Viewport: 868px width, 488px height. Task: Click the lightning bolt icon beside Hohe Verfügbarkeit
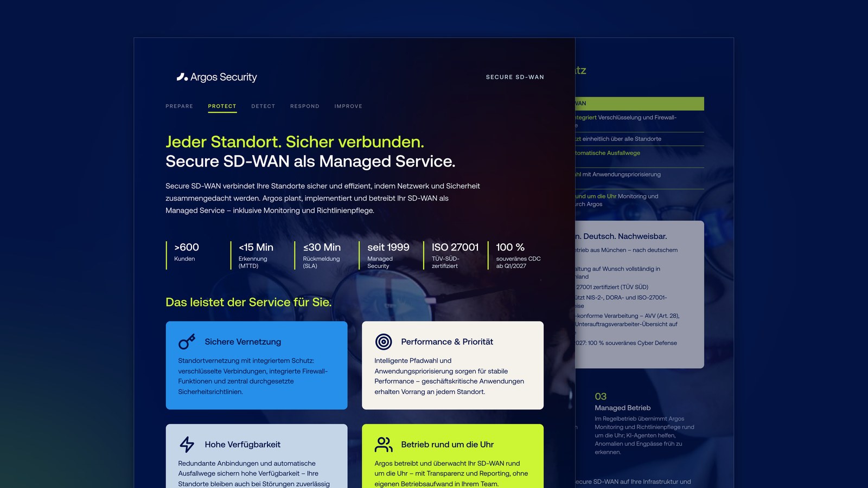tap(187, 445)
